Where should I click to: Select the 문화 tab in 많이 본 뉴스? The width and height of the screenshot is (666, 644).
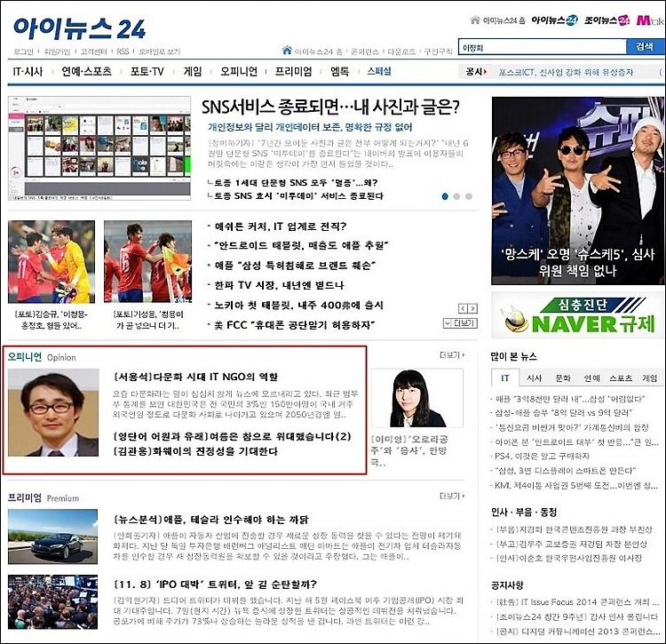(x=563, y=378)
